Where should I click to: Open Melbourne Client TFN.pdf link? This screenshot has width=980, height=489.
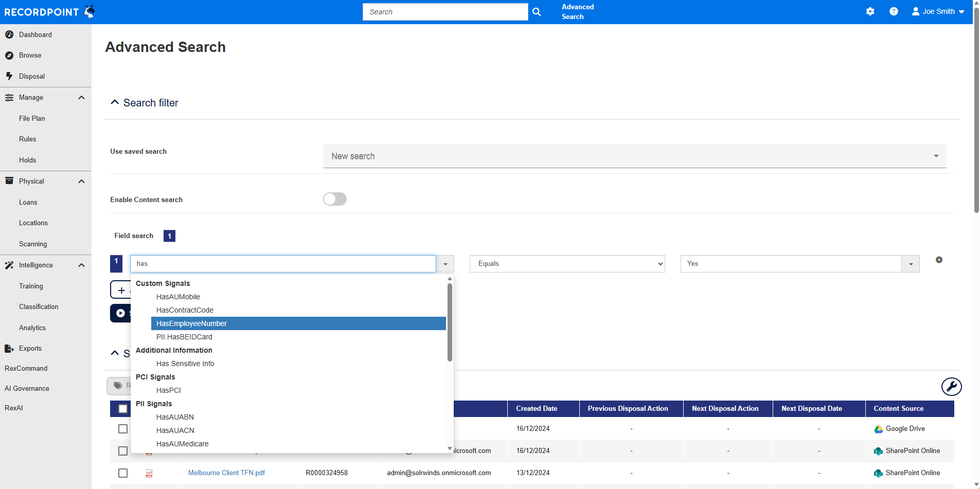pos(226,473)
